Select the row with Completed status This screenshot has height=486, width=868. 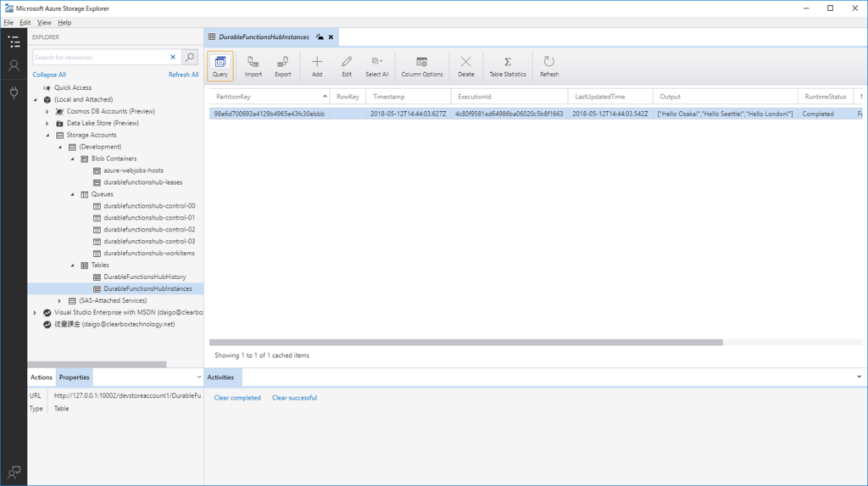pos(536,114)
